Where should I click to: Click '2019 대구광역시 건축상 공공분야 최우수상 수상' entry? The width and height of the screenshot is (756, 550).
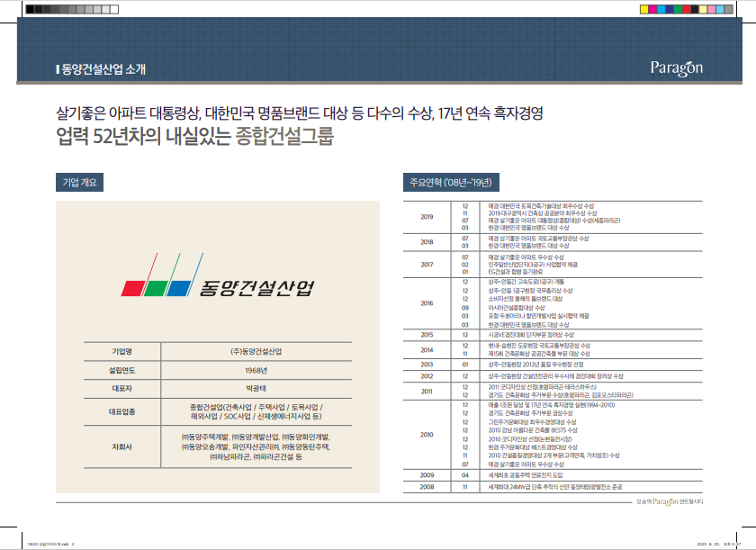(x=543, y=213)
